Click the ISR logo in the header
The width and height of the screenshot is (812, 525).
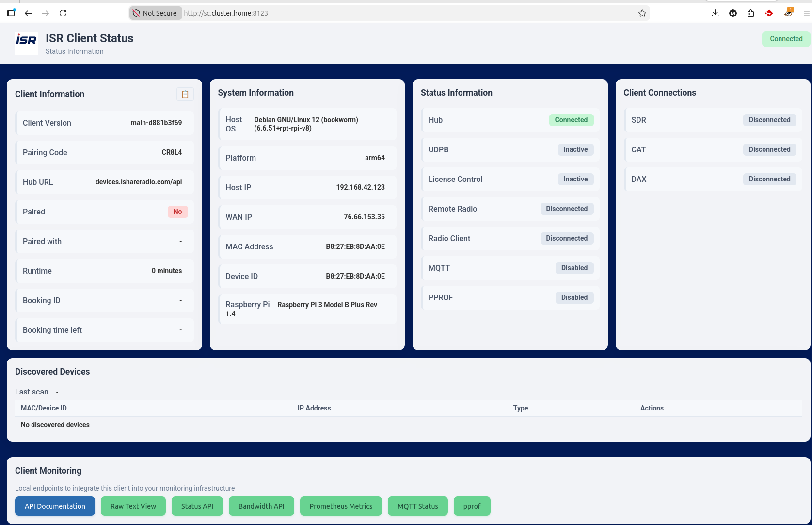point(26,44)
